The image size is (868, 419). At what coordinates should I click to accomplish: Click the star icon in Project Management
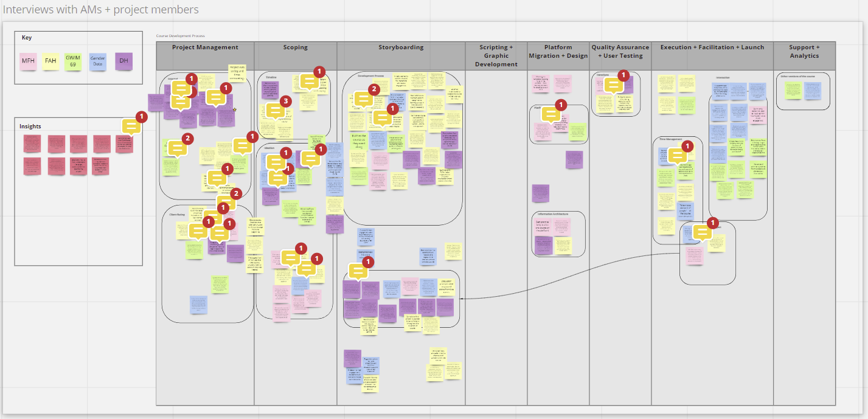(x=234, y=110)
